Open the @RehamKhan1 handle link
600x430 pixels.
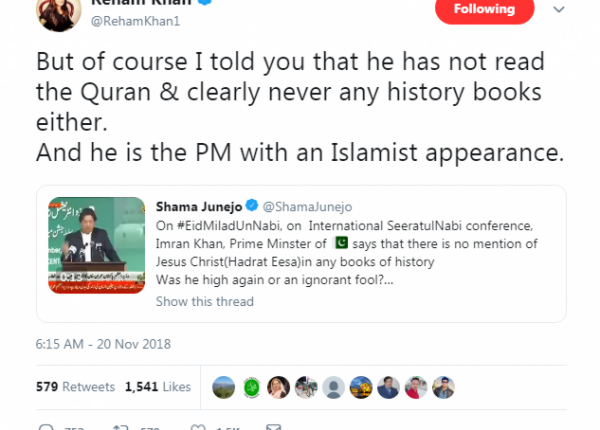135,21
